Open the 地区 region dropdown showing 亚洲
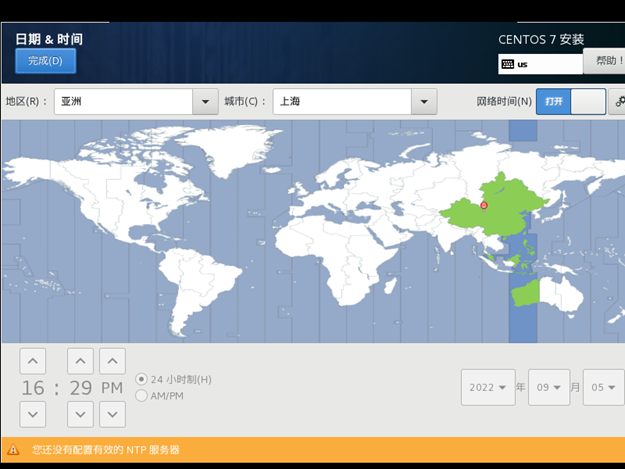Screen dimensions: 625x469 (136, 102)
